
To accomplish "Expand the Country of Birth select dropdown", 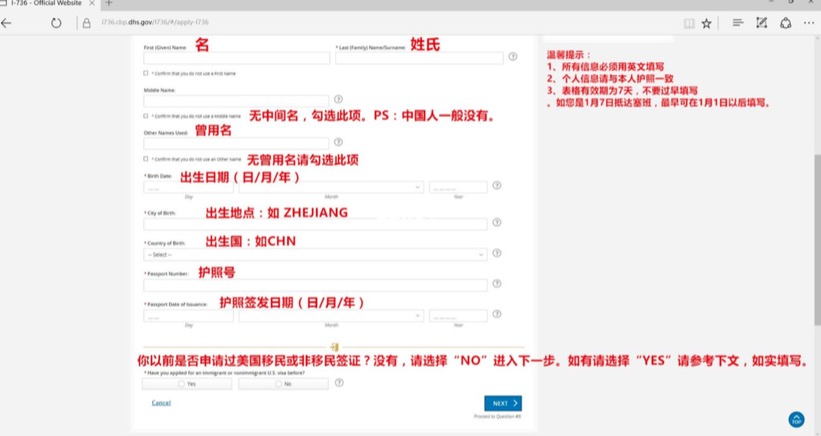I will [x=315, y=255].
